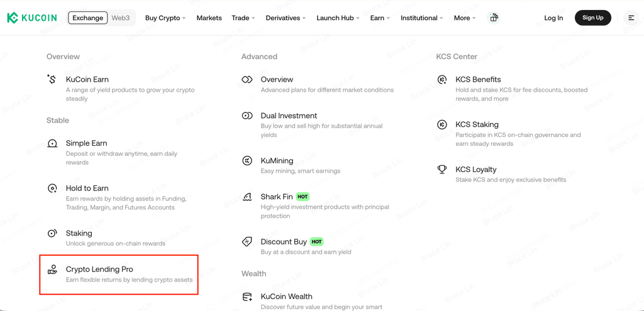644x311 pixels.
Task: Click the Log In link
Action: click(553, 18)
